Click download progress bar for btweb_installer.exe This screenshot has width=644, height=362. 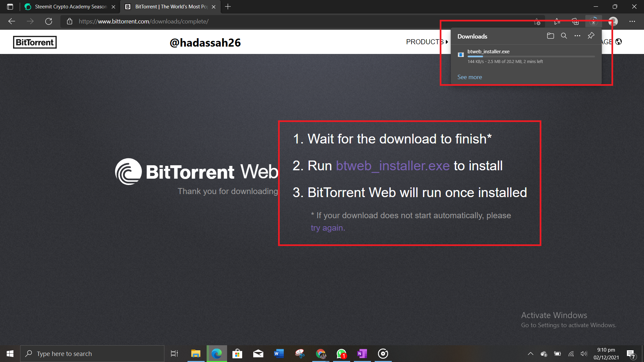pos(531,57)
